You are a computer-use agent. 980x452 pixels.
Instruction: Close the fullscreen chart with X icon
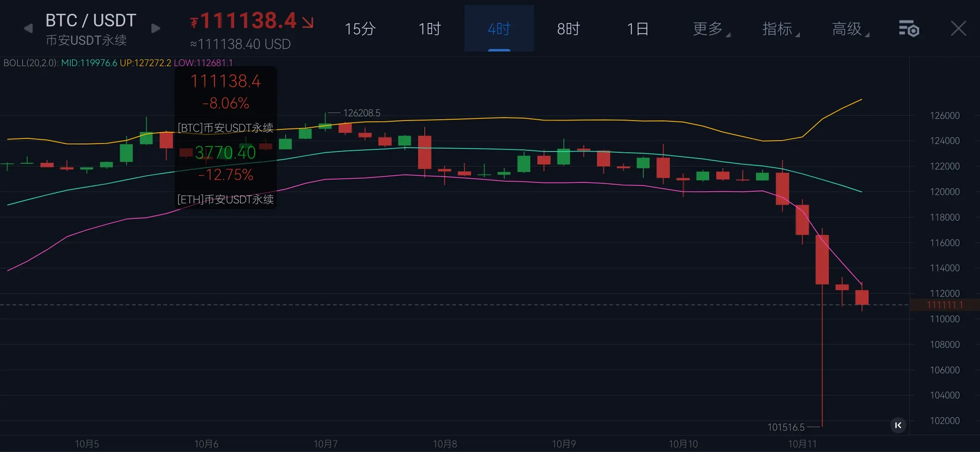point(958,29)
